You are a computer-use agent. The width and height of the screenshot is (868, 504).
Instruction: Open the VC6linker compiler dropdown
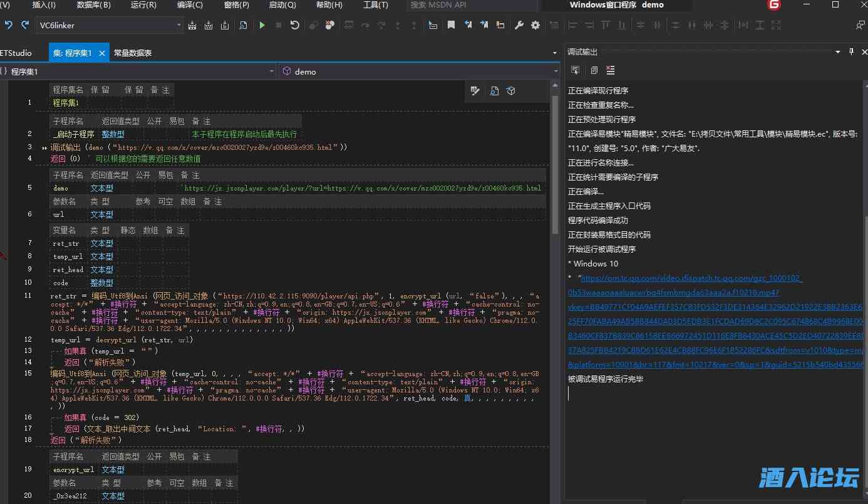(178, 26)
